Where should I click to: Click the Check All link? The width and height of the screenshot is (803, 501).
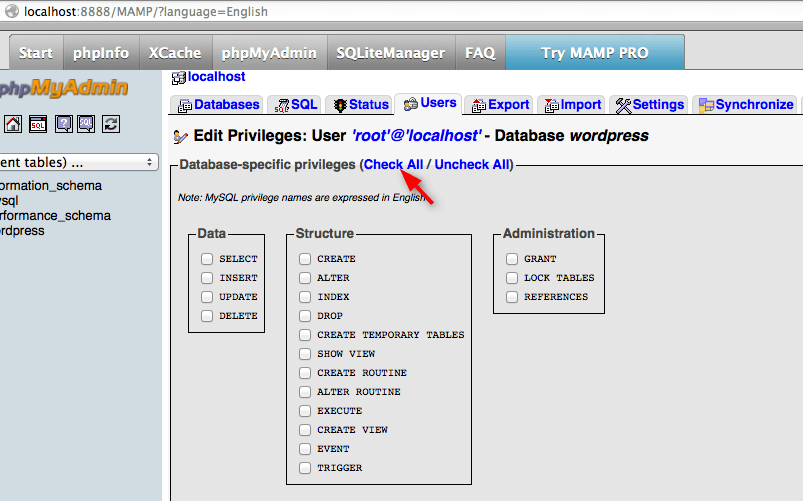click(x=393, y=164)
